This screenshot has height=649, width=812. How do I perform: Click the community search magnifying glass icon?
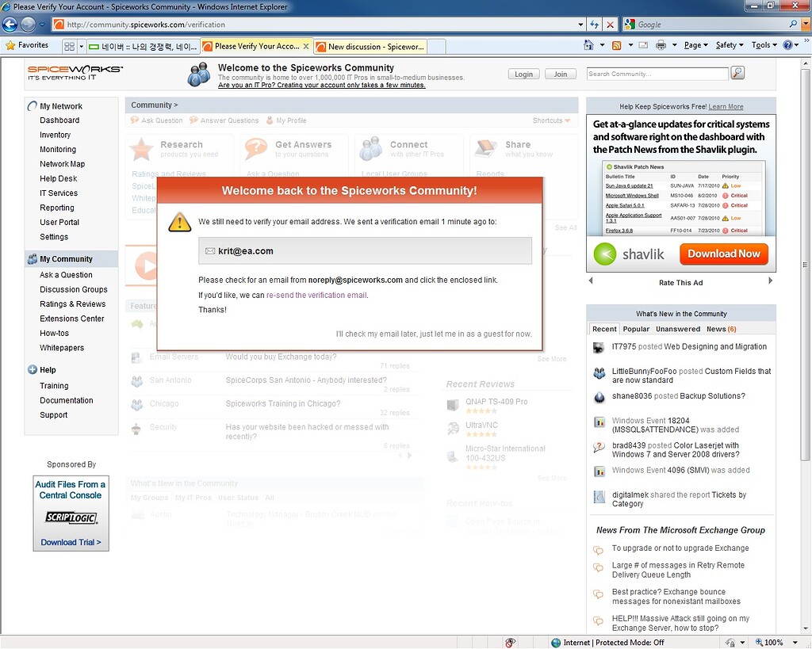737,72
